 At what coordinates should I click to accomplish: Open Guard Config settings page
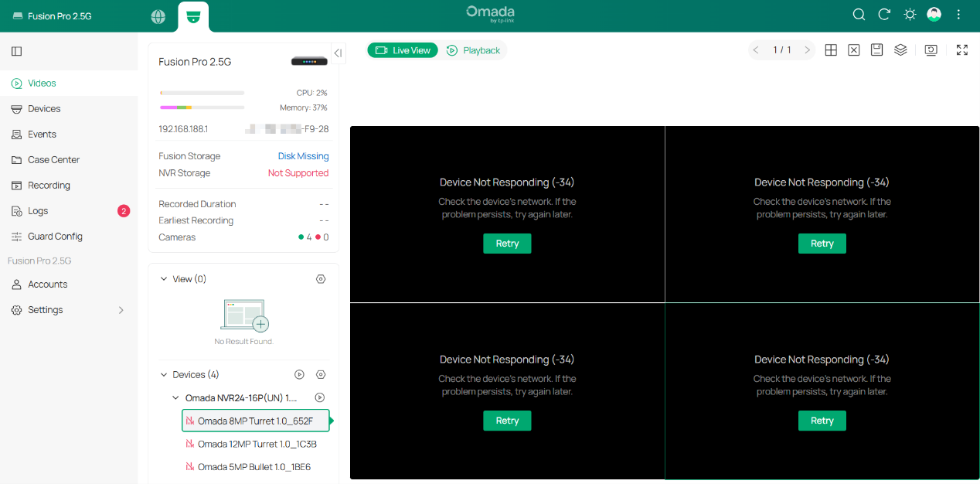click(69, 236)
